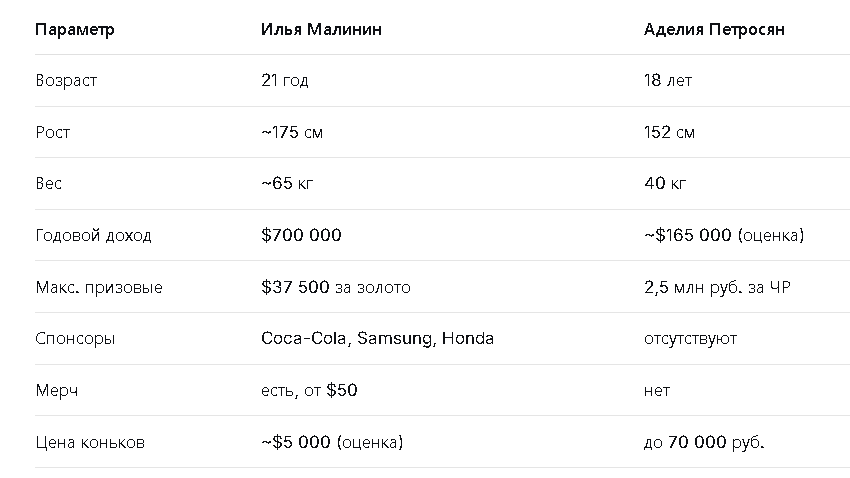
Task: Click the "152 см" height cell
Action: pos(669,132)
